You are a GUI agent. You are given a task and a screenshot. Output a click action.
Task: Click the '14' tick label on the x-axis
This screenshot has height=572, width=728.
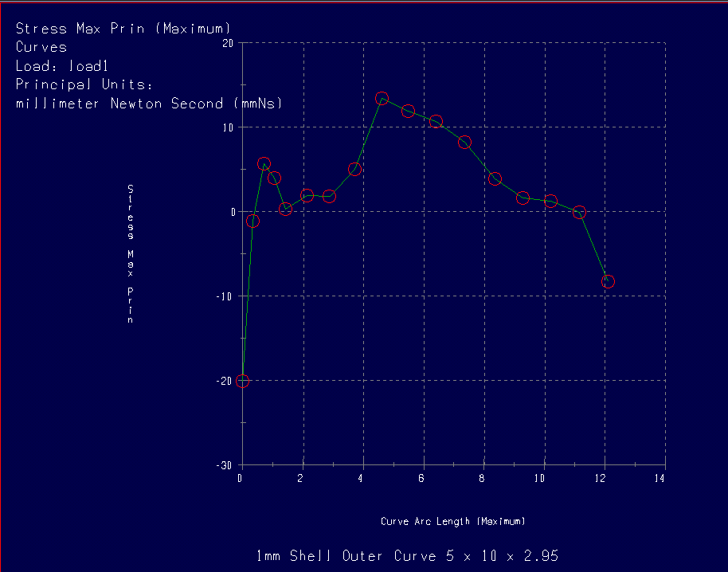[x=659, y=478]
